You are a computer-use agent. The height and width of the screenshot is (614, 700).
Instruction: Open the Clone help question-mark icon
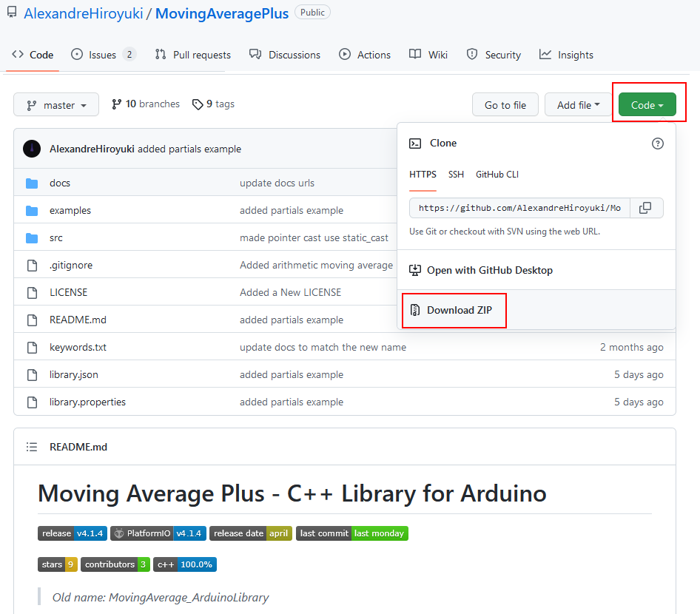tap(658, 144)
